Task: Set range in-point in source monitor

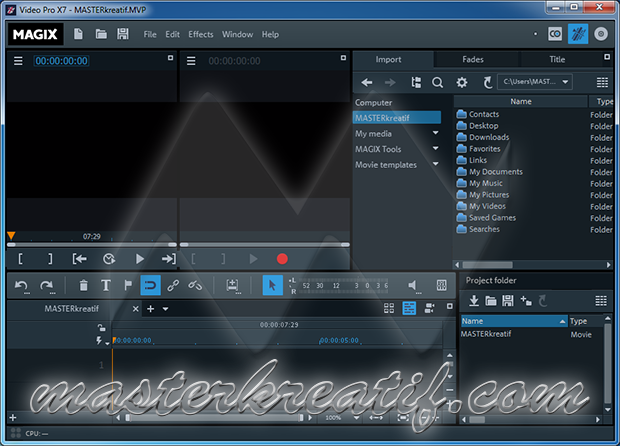Action: pos(21,259)
